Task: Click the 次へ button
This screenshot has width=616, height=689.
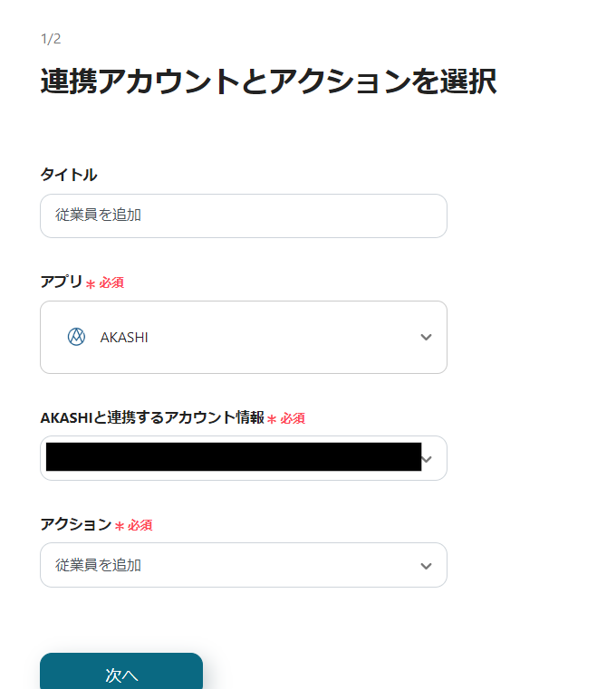Action: (121, 674)
